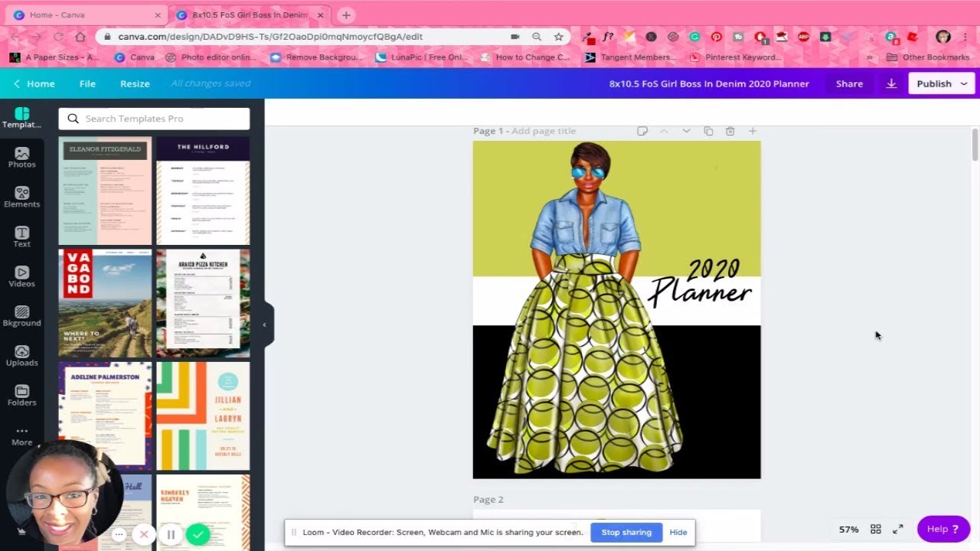This screenshot has width=980, height=551.
Task: Add a new page with plus icon
Action: pos(753,131)
